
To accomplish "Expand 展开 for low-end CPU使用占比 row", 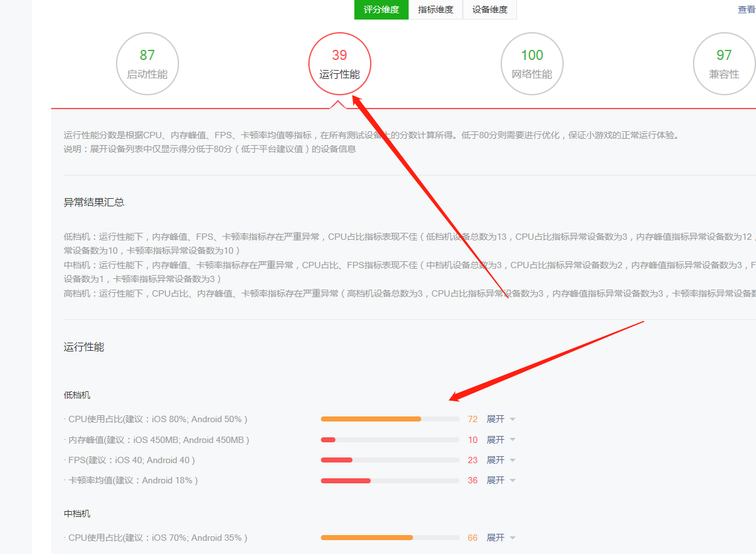I will coord(501,419).
